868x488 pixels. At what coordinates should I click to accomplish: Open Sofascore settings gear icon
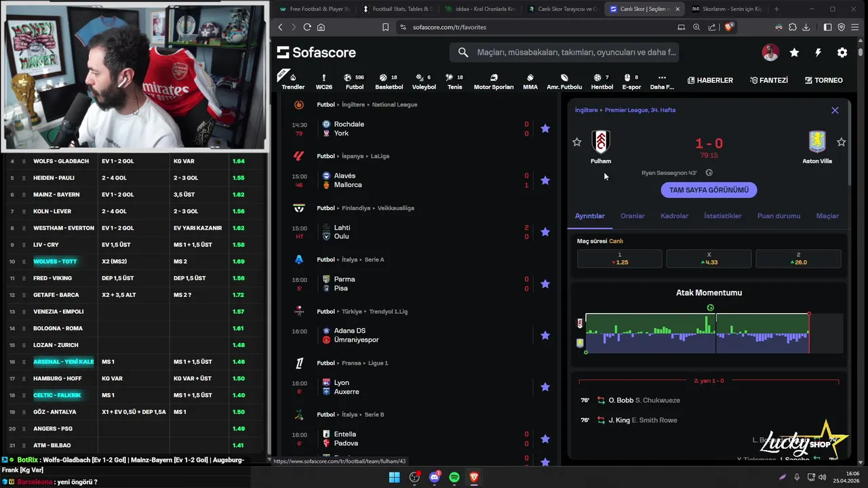pos(842,52)
